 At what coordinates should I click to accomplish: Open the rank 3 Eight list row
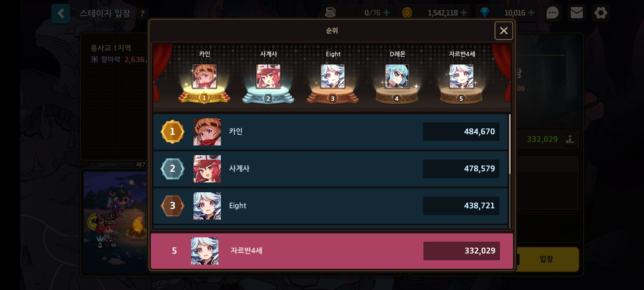(x=330, y=206)
